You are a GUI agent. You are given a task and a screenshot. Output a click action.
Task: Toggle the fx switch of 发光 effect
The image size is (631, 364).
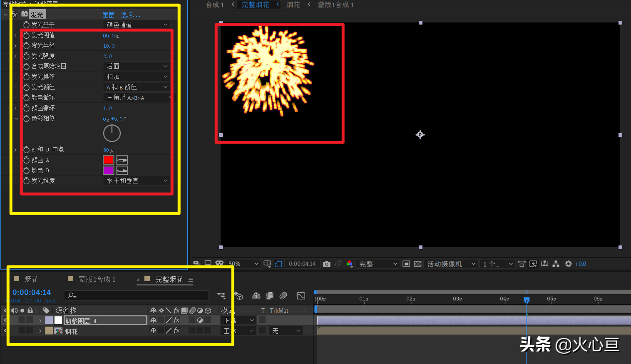tap(14, 15)
